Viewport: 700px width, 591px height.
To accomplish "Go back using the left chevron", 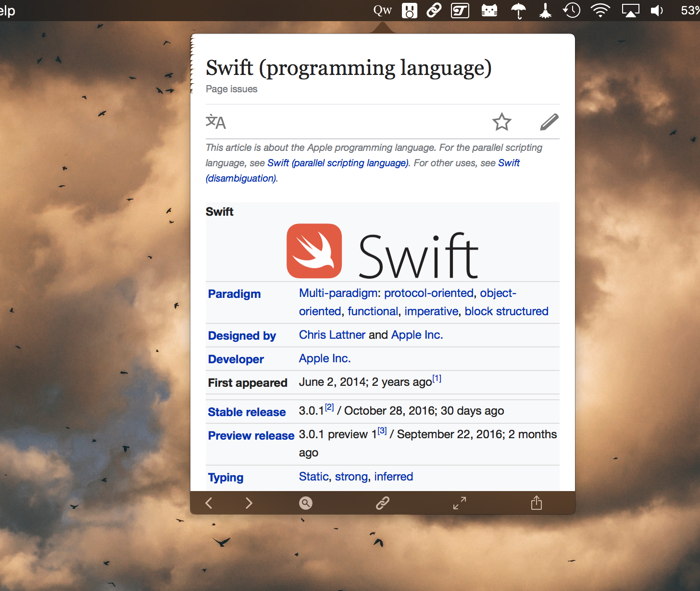I will [209, 503].
